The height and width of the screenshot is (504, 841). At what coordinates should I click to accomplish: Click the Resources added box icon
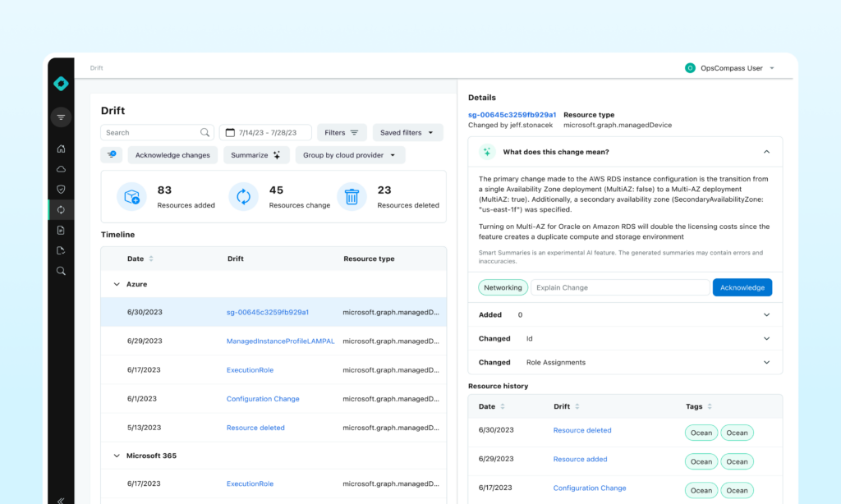coord(132,197)
